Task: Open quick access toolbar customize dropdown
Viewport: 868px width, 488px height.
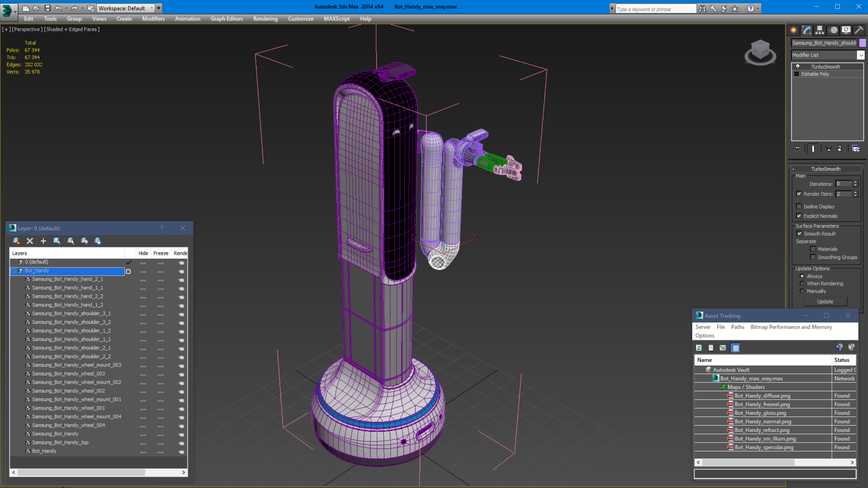Action: coord(159,8)
